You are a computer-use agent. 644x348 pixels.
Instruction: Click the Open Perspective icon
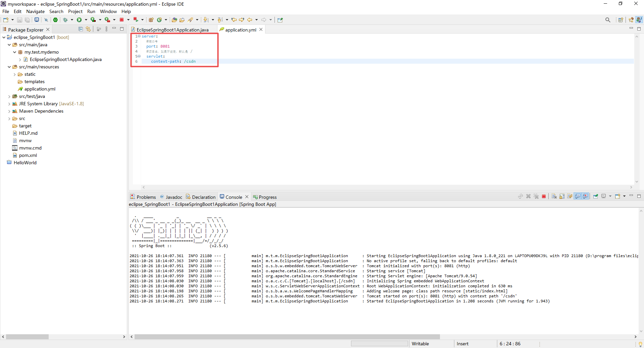click(621, 20)
